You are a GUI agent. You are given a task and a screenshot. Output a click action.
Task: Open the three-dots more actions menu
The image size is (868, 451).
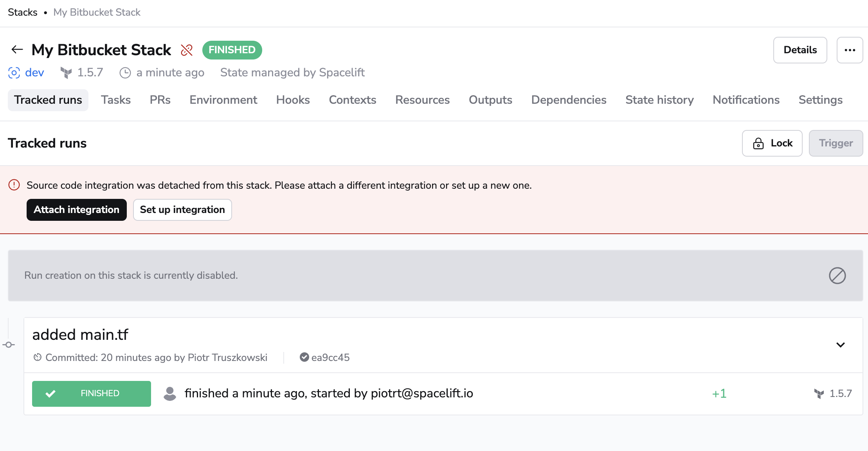850,50
